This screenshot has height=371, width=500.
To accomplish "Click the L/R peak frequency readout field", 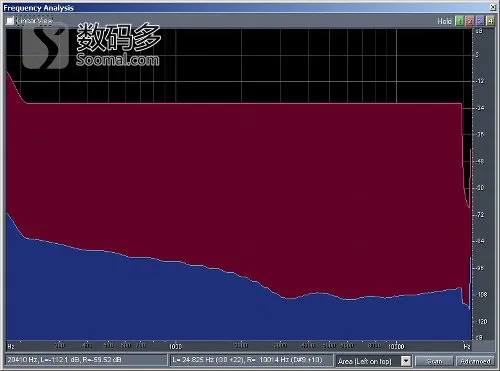I will [252, 360].
